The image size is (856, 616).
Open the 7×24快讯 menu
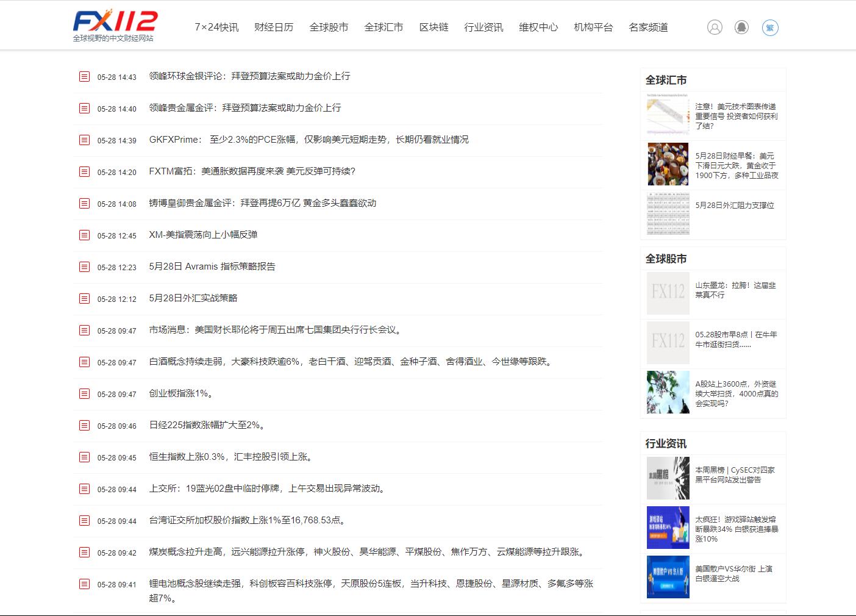(216, 27)
